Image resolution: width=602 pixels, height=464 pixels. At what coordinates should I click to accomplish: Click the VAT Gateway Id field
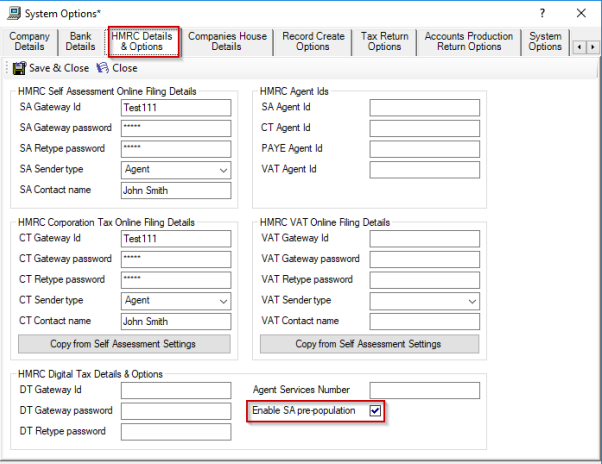[x=425, y=238]
